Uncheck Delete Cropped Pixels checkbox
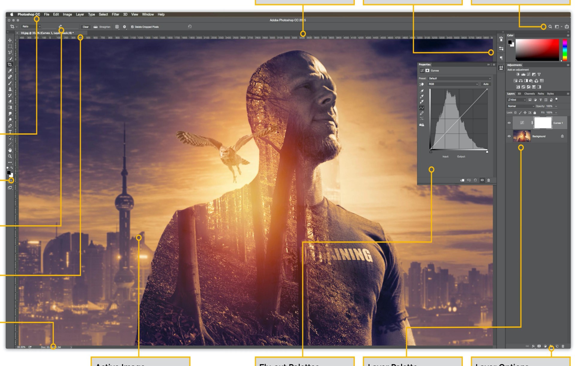Viewport: 588px width, 366px height. click(x=132, y=27)
